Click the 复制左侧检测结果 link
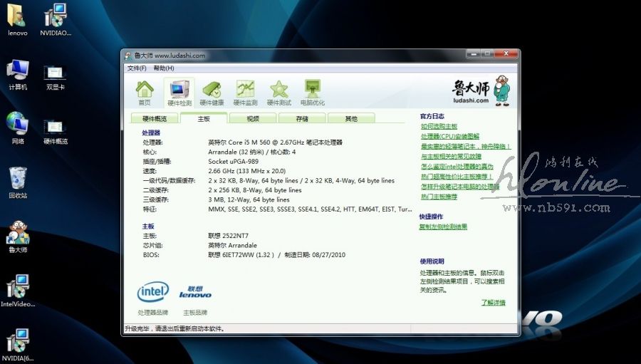 (x=443, y=227)
